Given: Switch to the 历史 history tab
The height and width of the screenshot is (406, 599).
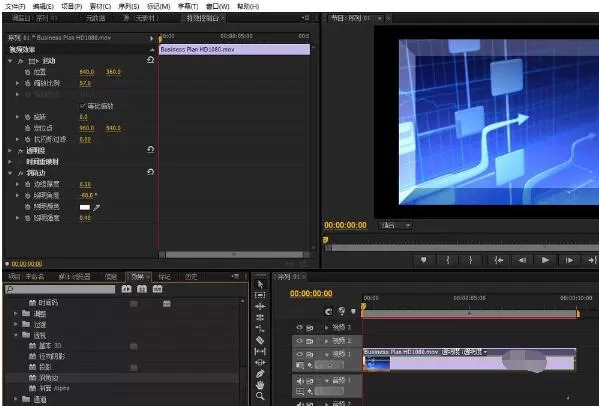Looking at the screenshot, I should pos(191,276).
